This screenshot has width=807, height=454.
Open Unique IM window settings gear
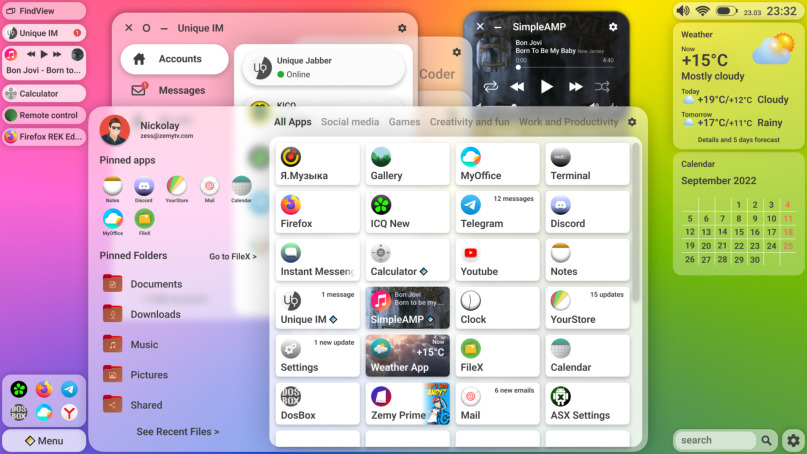point(402,28)
